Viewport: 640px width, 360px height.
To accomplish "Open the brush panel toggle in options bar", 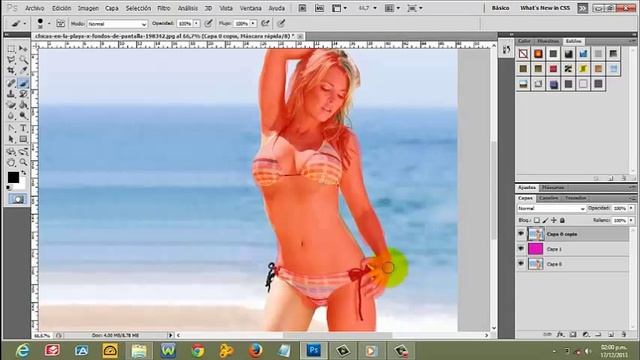I will [60, 24].
